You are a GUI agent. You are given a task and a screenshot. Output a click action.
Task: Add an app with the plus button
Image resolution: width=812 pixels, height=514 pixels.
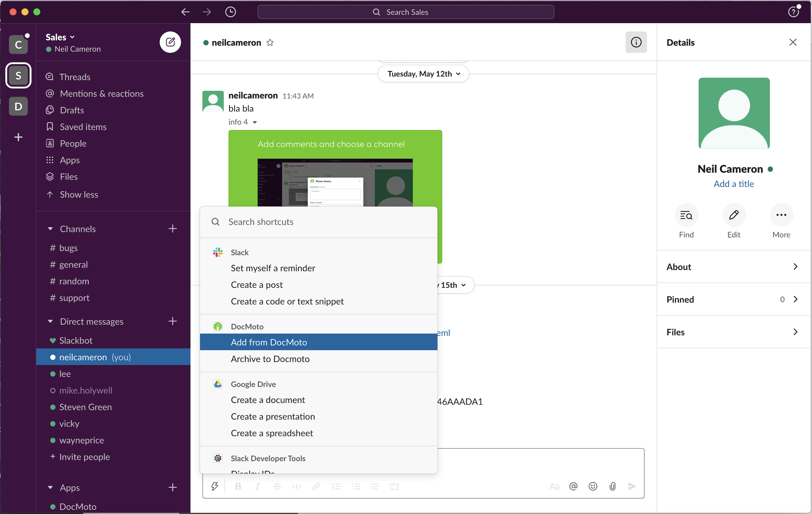[x=173, y=487]
